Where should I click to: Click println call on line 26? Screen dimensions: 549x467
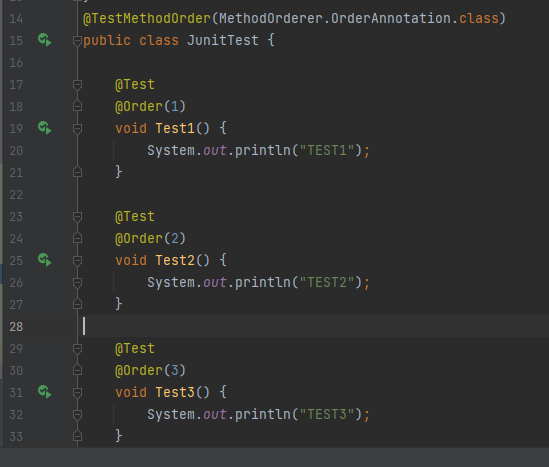[x=263, y=283]
